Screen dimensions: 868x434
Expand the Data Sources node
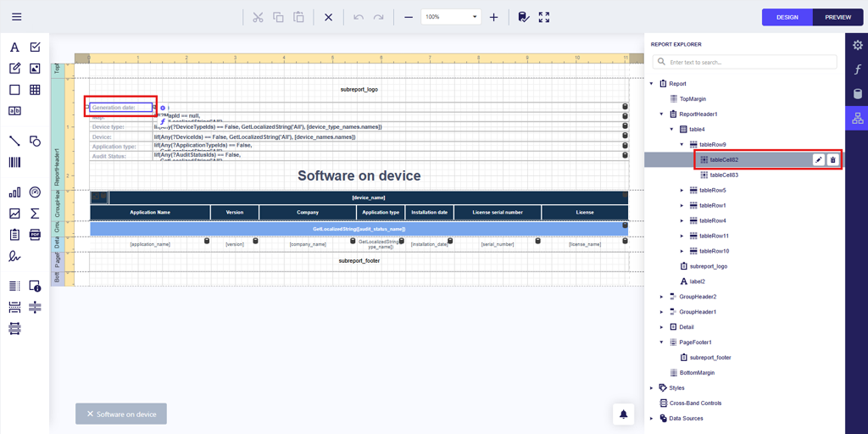(652, 418)
